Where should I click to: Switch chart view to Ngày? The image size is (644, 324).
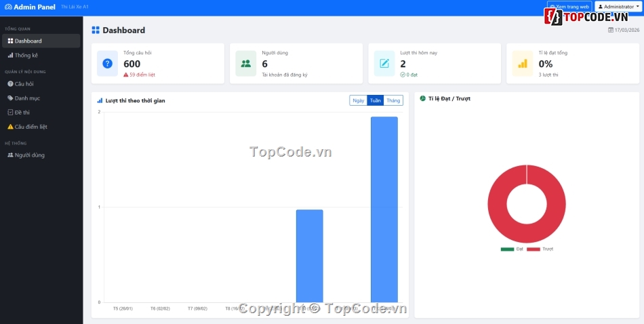[358, 100]
